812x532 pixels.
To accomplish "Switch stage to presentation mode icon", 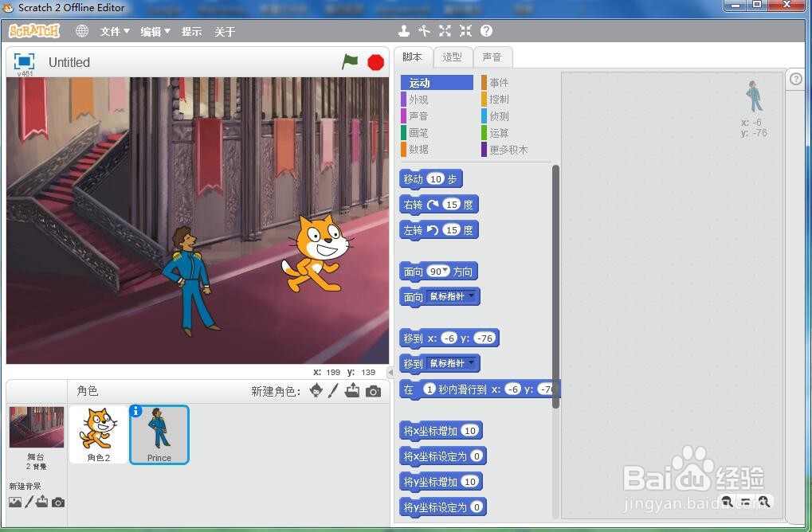I will point(24,61).
